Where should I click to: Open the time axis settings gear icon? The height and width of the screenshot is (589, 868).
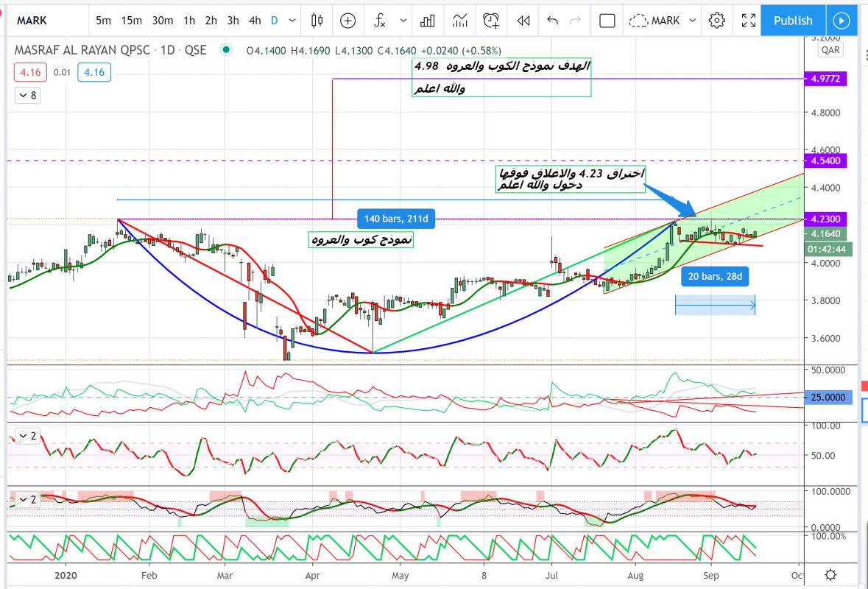click(x=830, y=574)
